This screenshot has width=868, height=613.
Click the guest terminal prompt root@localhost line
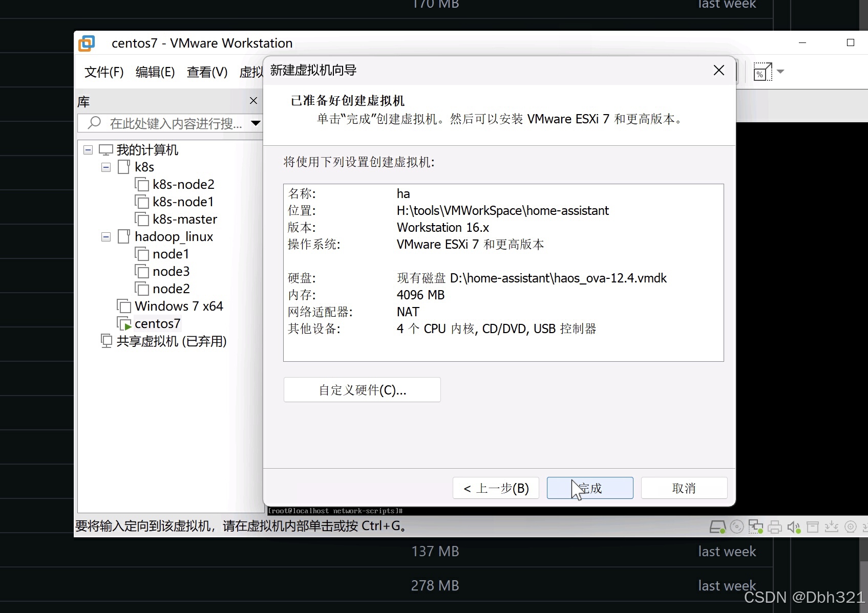point(336,511)
